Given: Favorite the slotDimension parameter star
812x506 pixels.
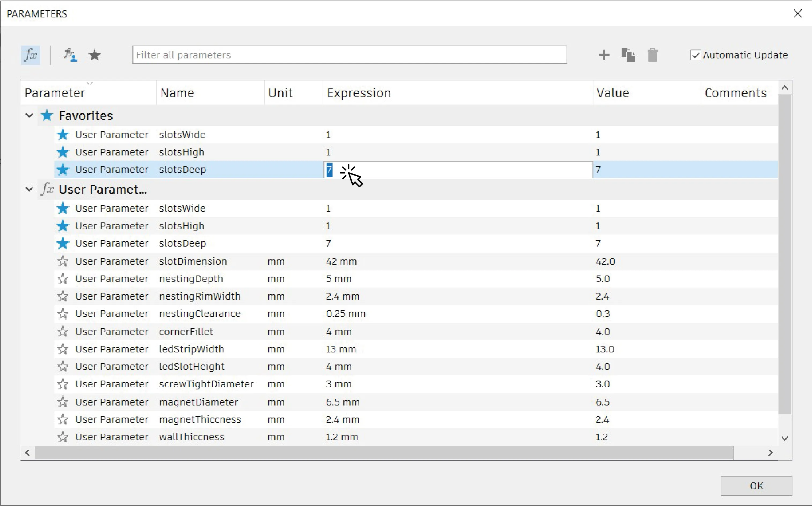Looking at the screenshot, I should [x=62, y=261].
